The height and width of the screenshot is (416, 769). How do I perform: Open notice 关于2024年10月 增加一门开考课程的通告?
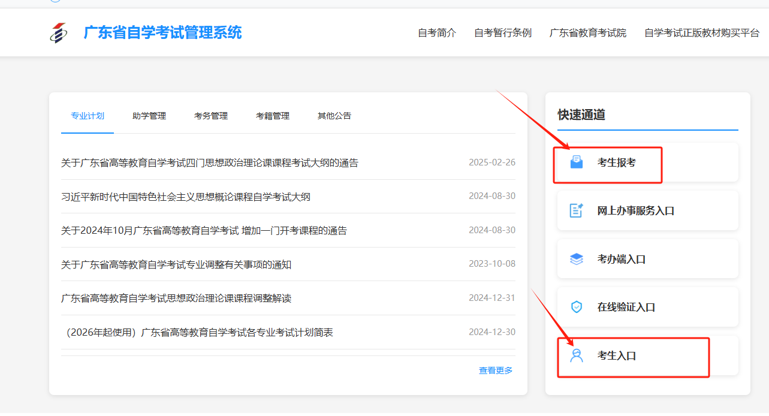204,231
